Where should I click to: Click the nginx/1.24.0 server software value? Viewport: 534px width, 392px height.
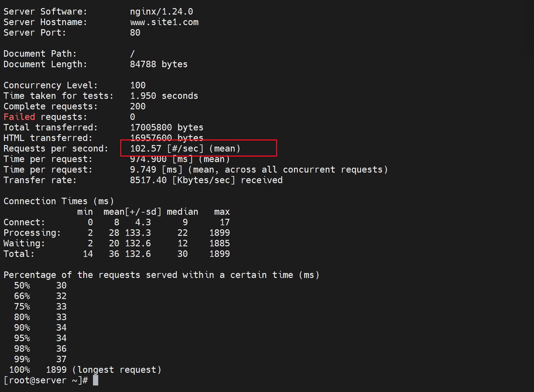(x=161, y=12)
